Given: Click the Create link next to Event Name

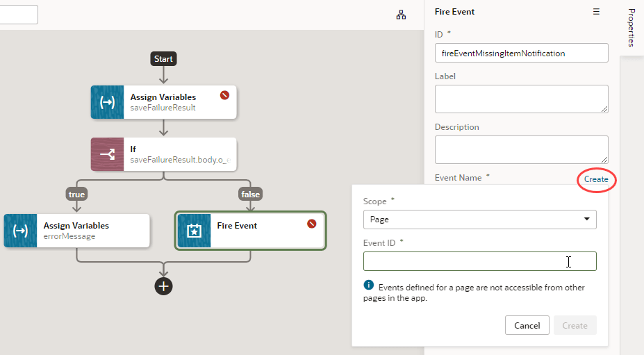Looking at the screenshot, I should coord(596,179).
